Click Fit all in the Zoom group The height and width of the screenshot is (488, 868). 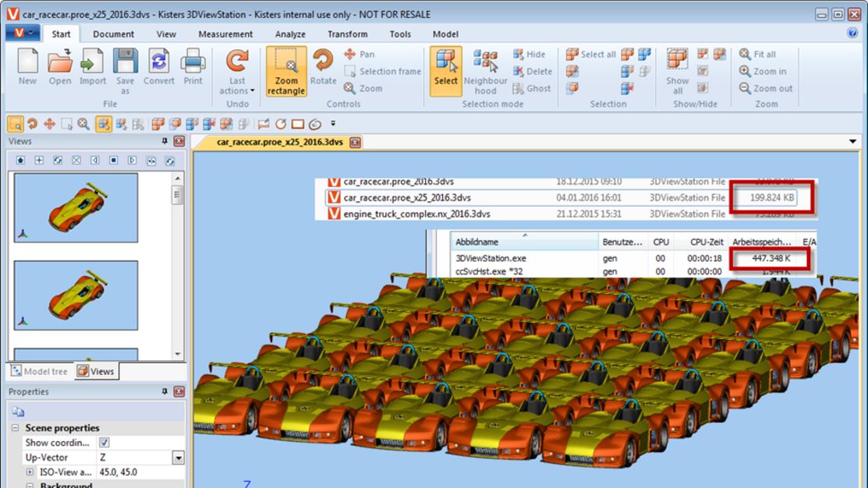[x=757, y=55]
